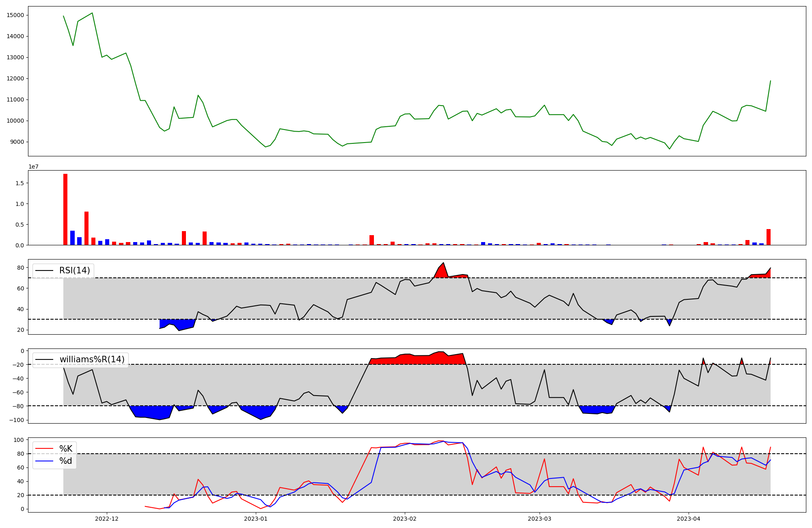Click the 2023-04 date tick label
The width and height of the screenshot is (812, 528).
(x=689, y=519)
